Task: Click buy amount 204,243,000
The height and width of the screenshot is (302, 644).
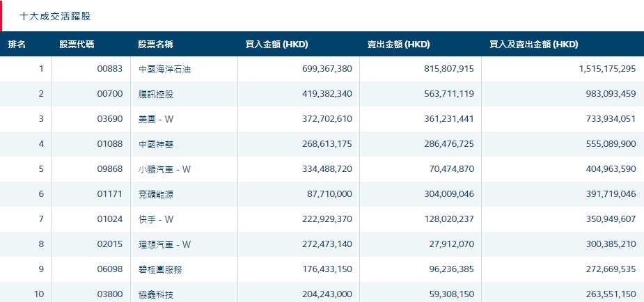Action: [326, 294]
